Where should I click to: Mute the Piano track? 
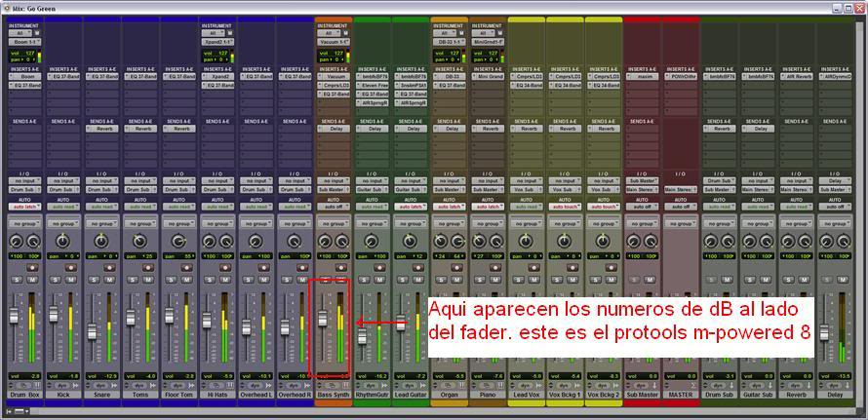tap(495, 280)
